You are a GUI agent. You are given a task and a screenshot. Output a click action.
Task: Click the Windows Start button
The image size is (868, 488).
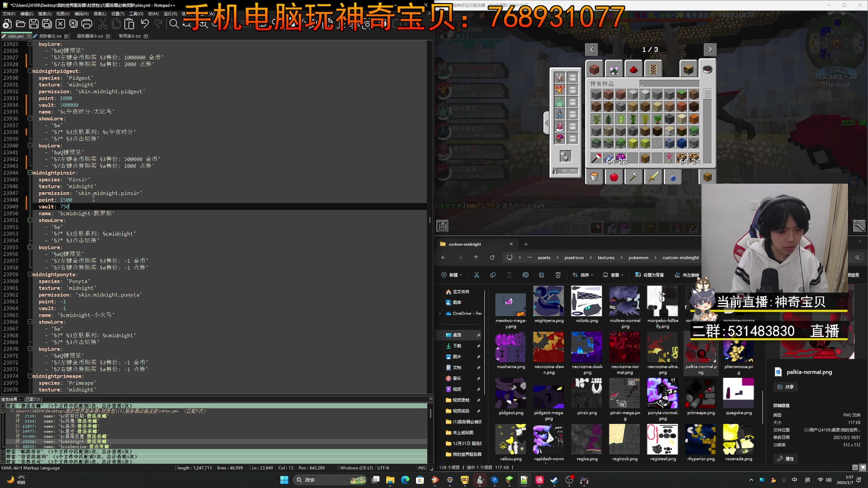tap(284, 480)
